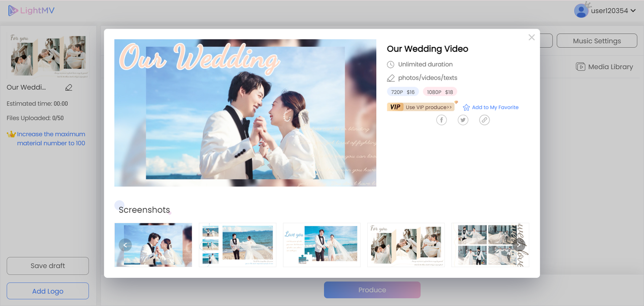The image size is (644, 306).
Task: Select the four-photo collage screenshot
Action: (490, 245)
